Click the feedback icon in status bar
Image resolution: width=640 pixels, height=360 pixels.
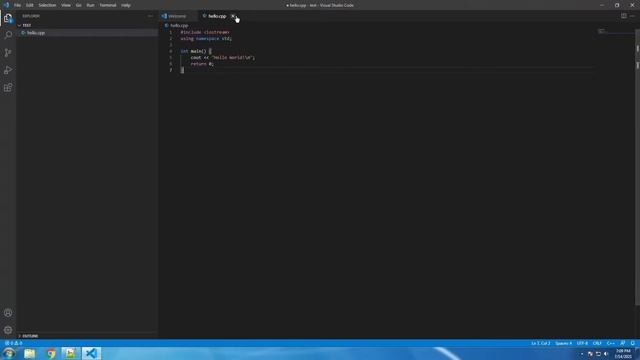[x=622, y=343]
